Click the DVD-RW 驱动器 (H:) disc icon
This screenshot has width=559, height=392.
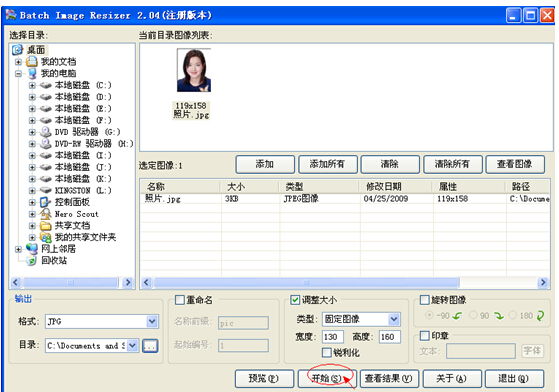click(46, 144)
